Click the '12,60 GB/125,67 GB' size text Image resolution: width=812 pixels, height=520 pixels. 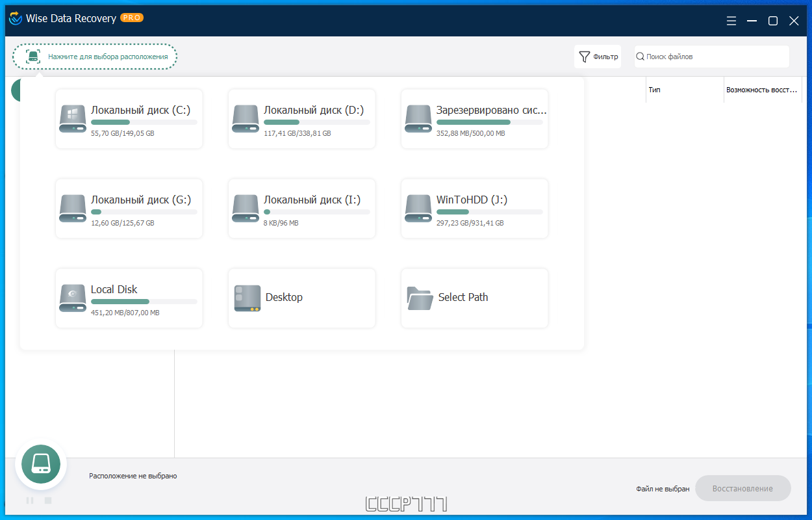point(123,223)
